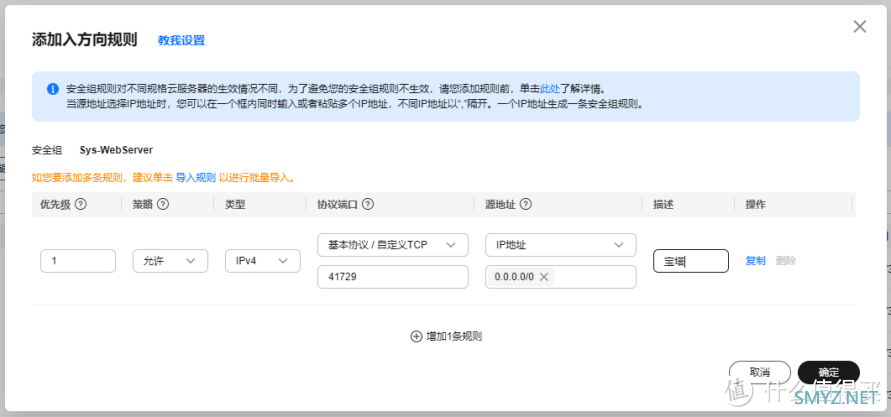The width and height of the screenshot is (891, 417).
Task: Click the port field containing 41729
Action: tap(393, 277)
